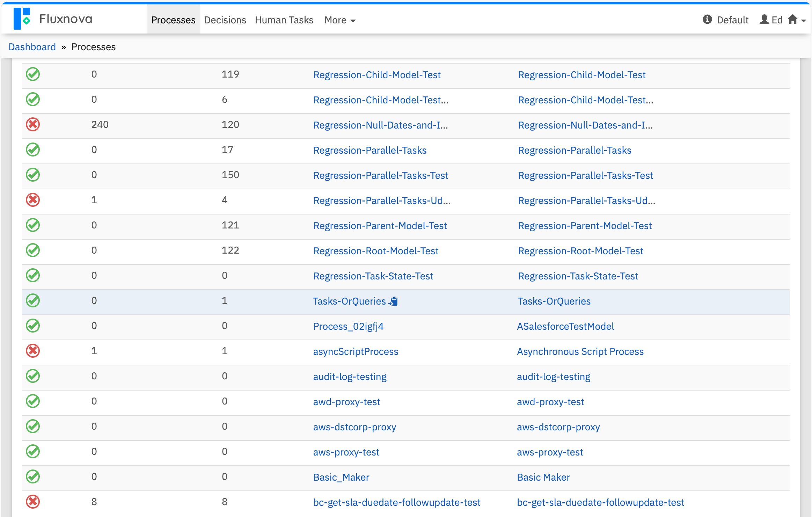Click the Fluxnova logo icon
812x517 pixels.
[x=22, y=19]
